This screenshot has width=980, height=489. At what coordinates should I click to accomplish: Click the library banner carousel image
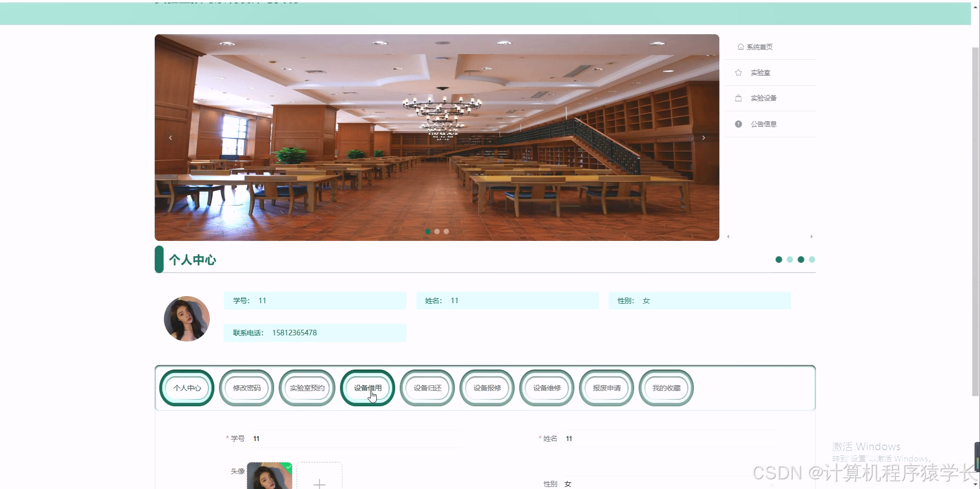(x=437, y=137)
